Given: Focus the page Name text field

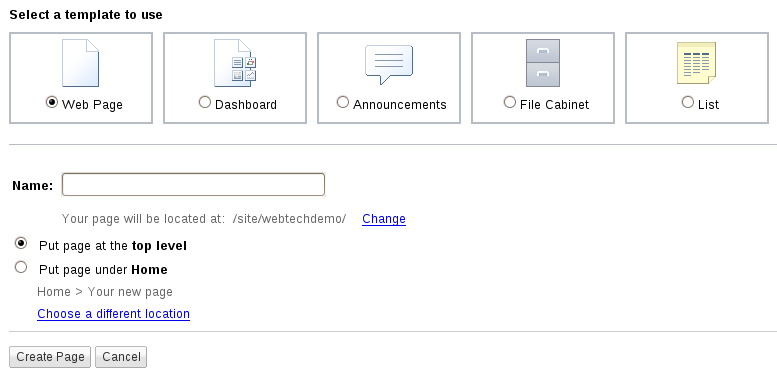Looking at the screenshot, I should coord(193,185).
